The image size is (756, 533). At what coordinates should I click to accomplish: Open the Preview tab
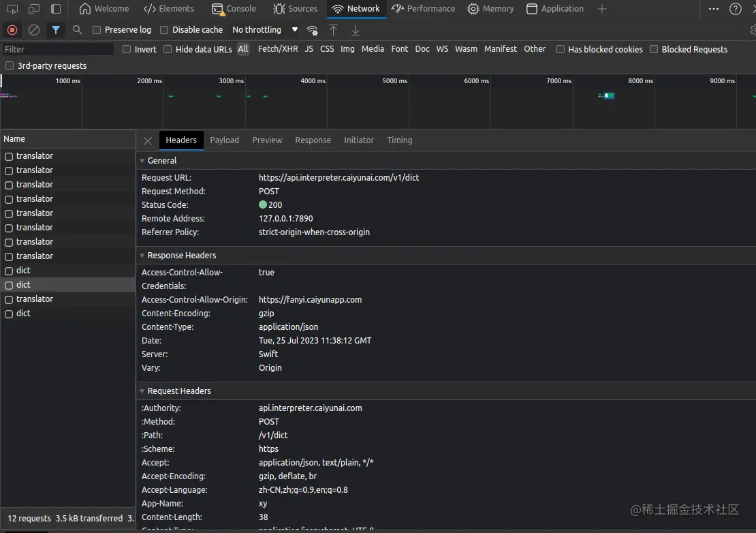[267, 140]
